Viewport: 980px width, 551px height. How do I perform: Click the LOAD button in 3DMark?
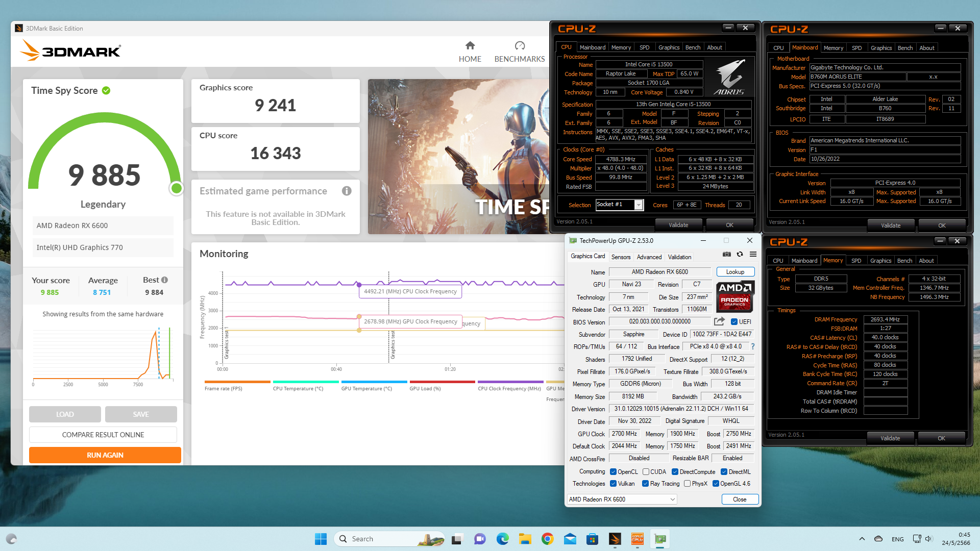(x=65, y=414)
